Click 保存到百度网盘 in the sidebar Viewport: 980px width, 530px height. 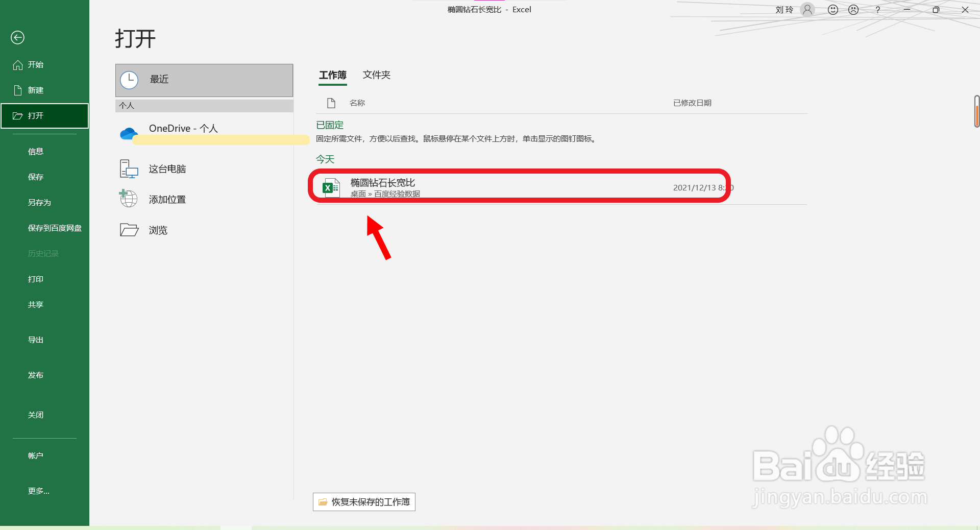click(x=54, y=228)
